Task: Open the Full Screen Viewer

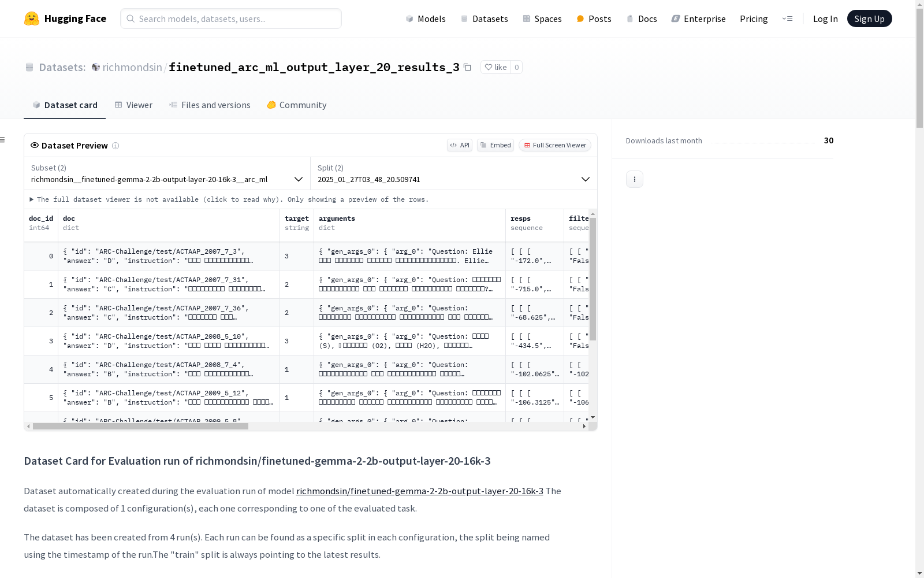Action: 555,145
